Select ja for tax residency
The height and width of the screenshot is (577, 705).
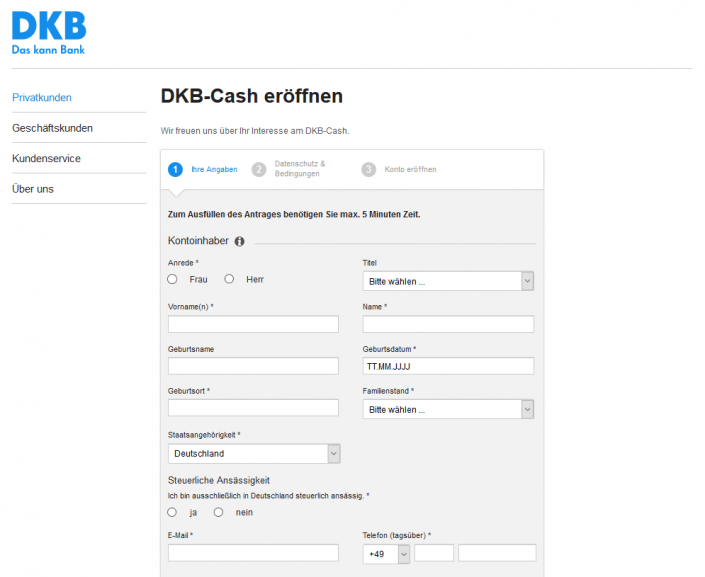click(172, 512)
